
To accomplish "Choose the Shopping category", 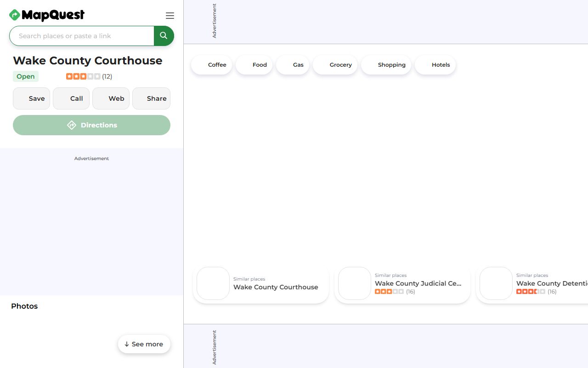I will (x=386, y=65).
